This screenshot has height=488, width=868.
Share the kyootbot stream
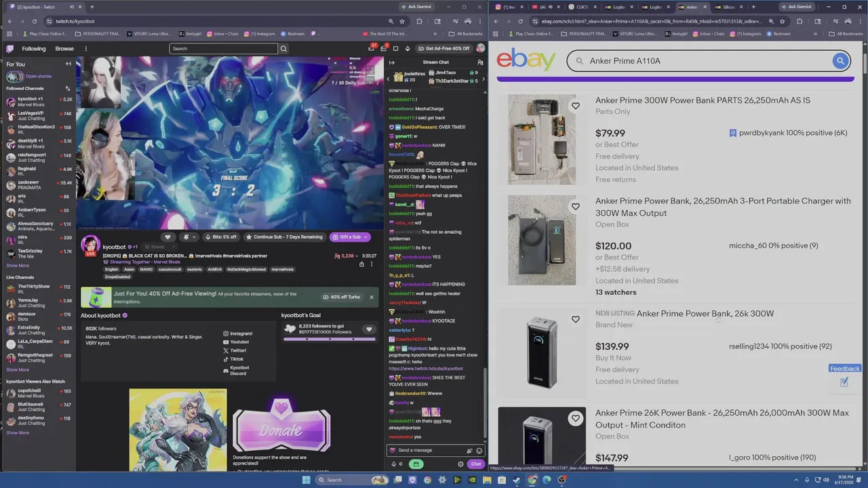tap(361, 264)
